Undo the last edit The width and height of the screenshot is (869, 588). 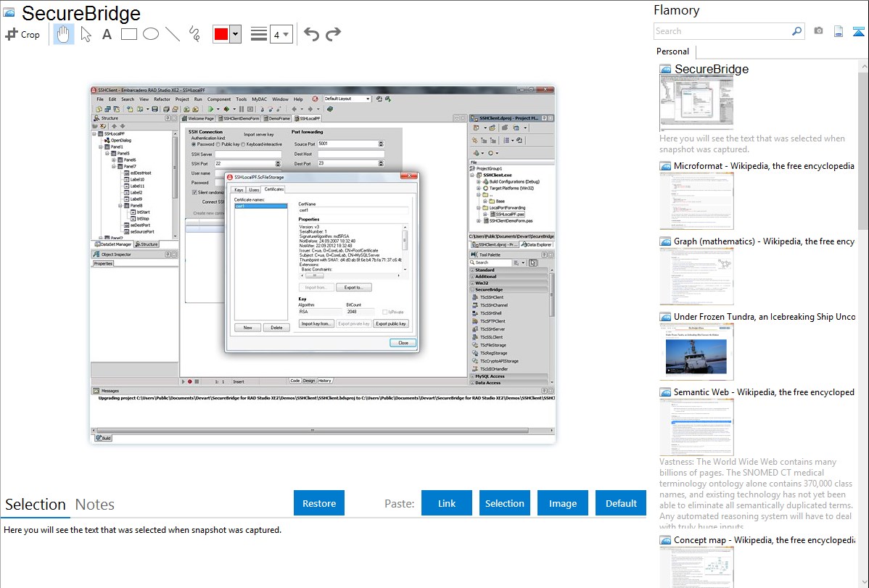(x=311, y=34)
